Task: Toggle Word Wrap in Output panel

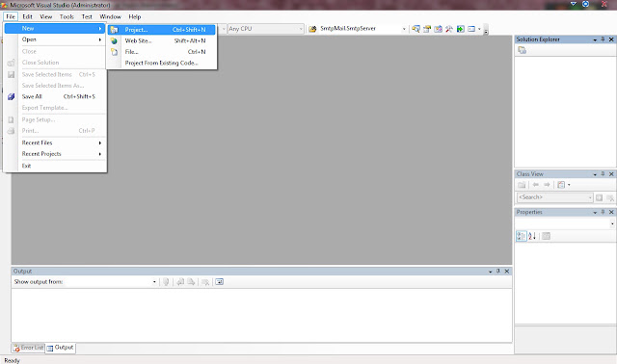Action: click(220, 282)
